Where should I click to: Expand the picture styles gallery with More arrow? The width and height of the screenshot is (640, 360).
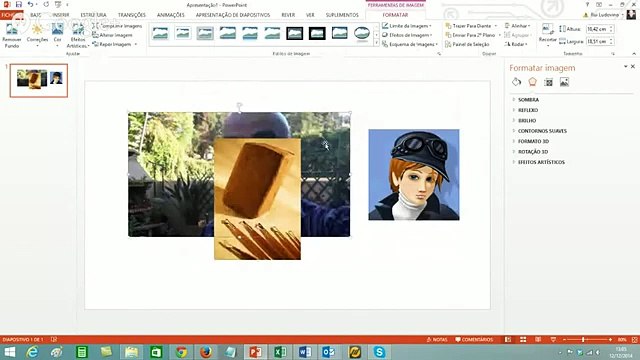[376, 43]
